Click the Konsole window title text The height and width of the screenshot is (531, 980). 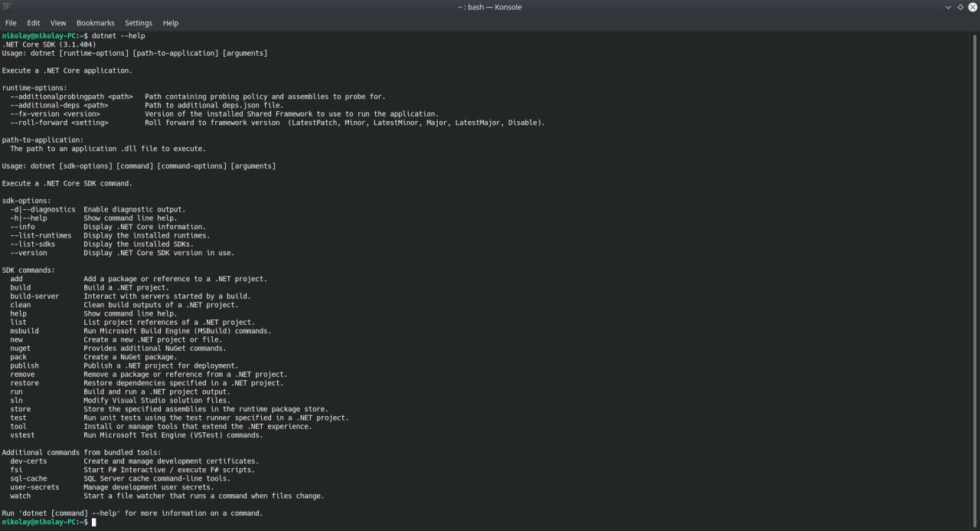[490, 7]
